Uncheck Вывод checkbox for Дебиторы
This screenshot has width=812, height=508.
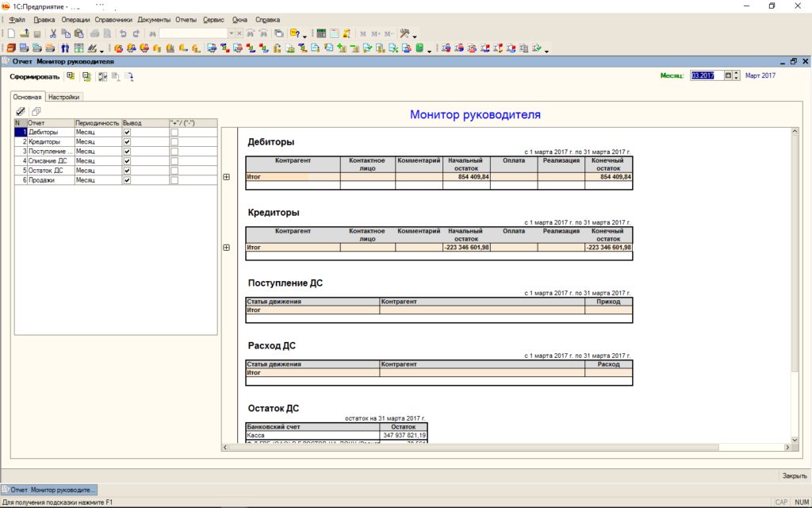click(x=127, y=132)
